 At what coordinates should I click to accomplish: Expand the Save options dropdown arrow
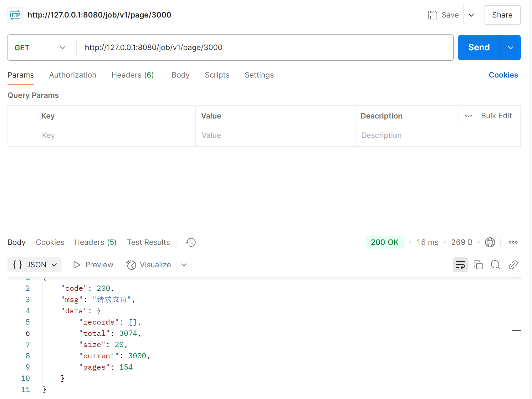[x=471, y=15]
